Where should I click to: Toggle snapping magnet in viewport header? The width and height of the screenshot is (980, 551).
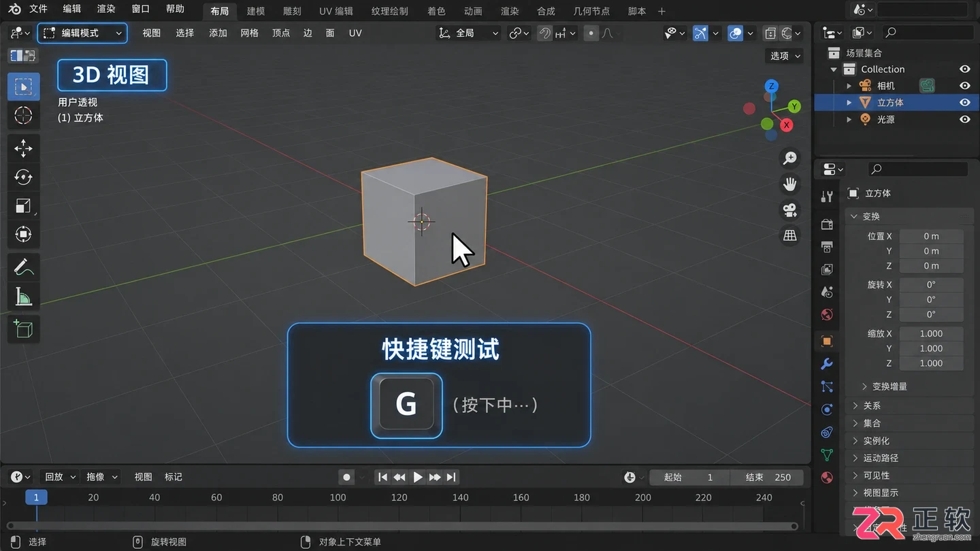[x=544, y=33]
